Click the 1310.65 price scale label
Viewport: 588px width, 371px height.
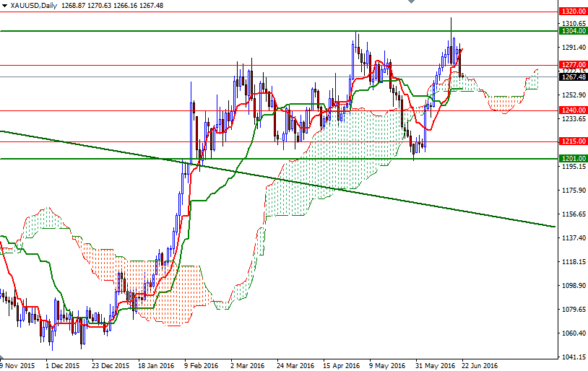click(x=573, y=23)
